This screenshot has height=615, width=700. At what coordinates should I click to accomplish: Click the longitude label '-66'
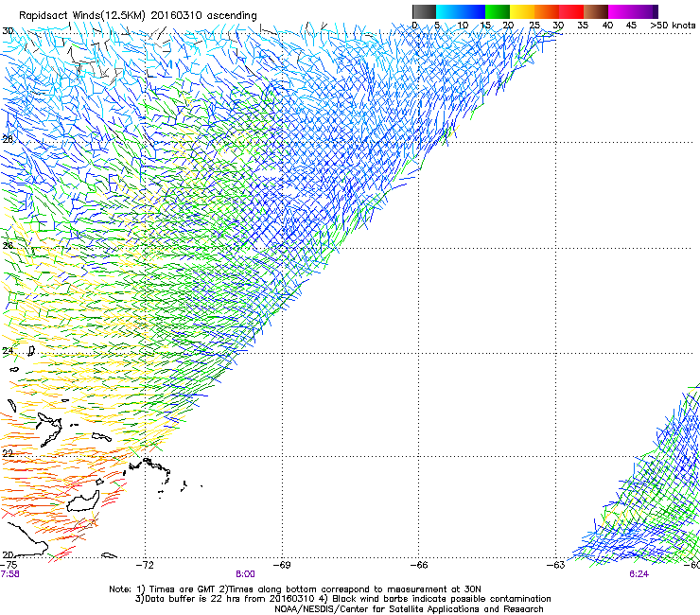pyautogui.click(x=419, y=565)
